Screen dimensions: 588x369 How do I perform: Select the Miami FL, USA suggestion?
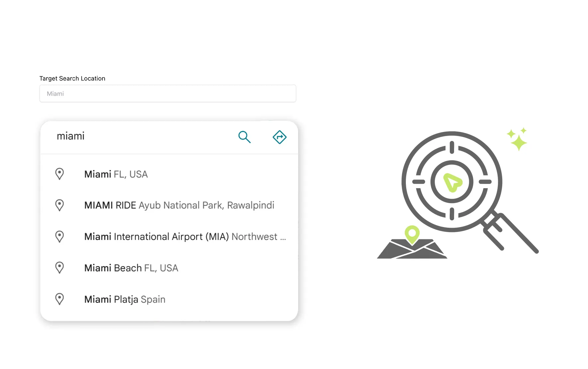click(x=116, y=174)
